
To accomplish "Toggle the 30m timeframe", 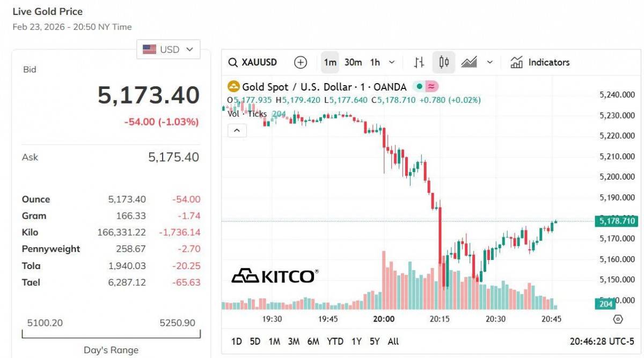I will pyautogui.click(x=353, y=62).
